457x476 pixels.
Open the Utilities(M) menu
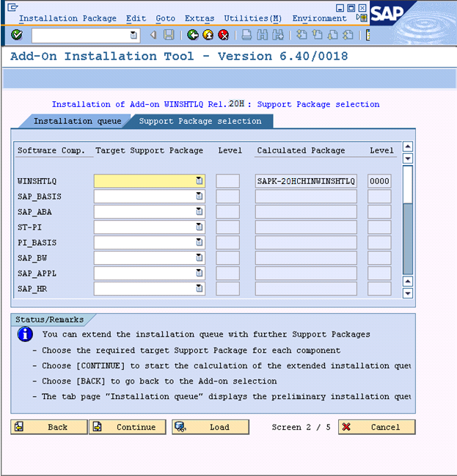click(x=253, y=18)
